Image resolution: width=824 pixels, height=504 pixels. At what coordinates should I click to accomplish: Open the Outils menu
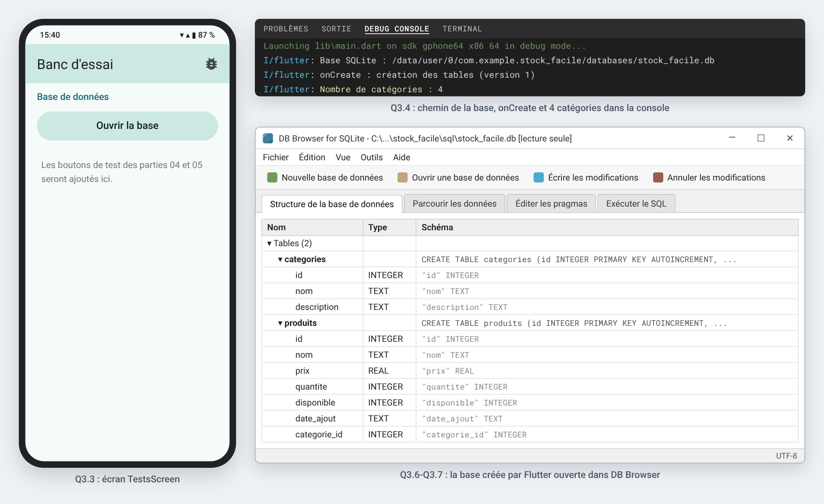[x=371, y=157]
